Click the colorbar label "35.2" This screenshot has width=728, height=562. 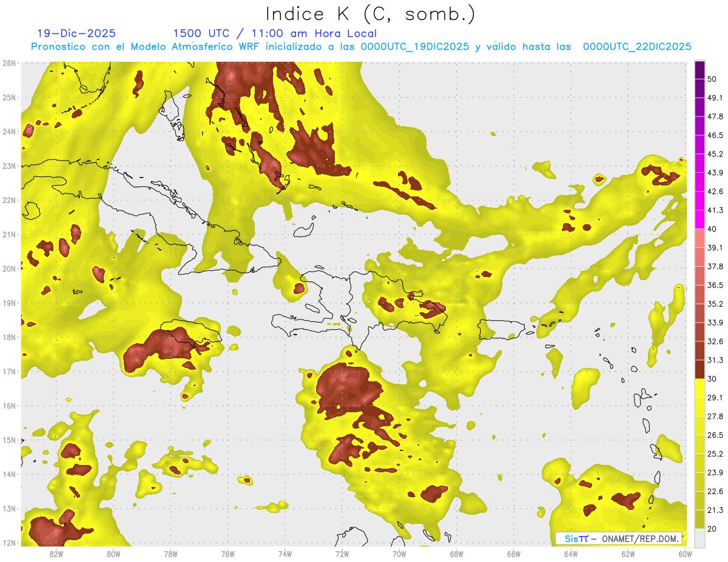point(715,304)
